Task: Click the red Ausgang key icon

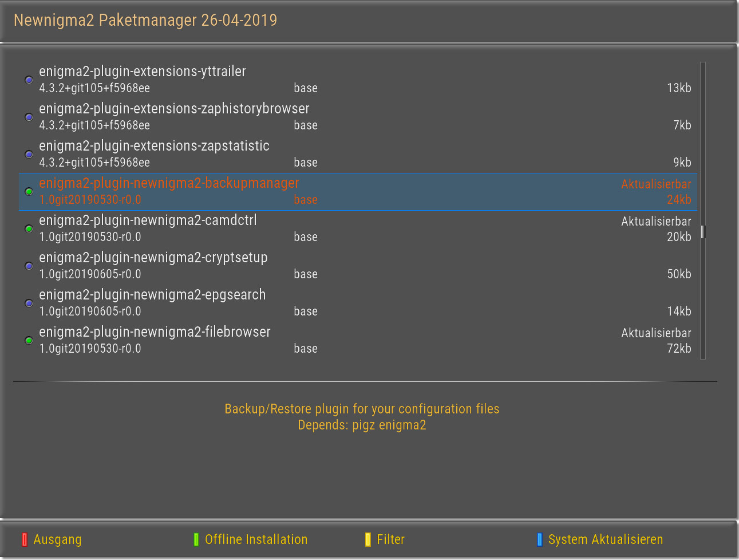Action: pos(24,539)
